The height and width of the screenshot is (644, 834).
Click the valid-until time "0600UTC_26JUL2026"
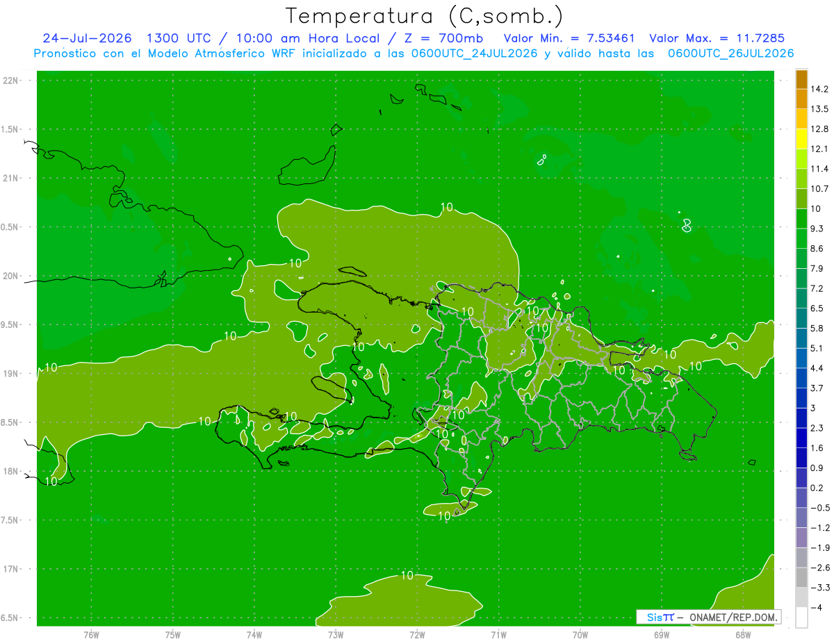(730, 53)
